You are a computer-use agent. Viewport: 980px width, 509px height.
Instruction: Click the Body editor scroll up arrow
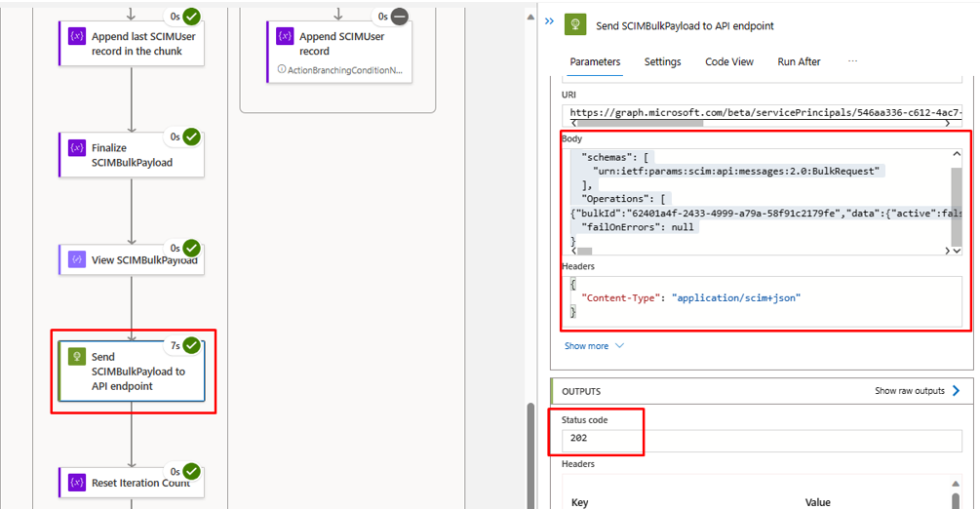957,154
